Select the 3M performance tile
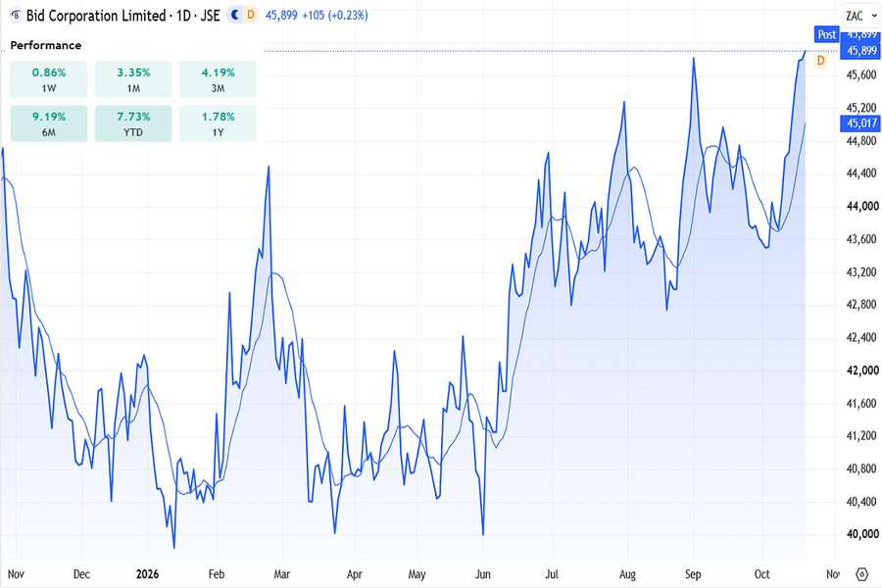Screen dimensions: 882x588 [x=218, y=79]
